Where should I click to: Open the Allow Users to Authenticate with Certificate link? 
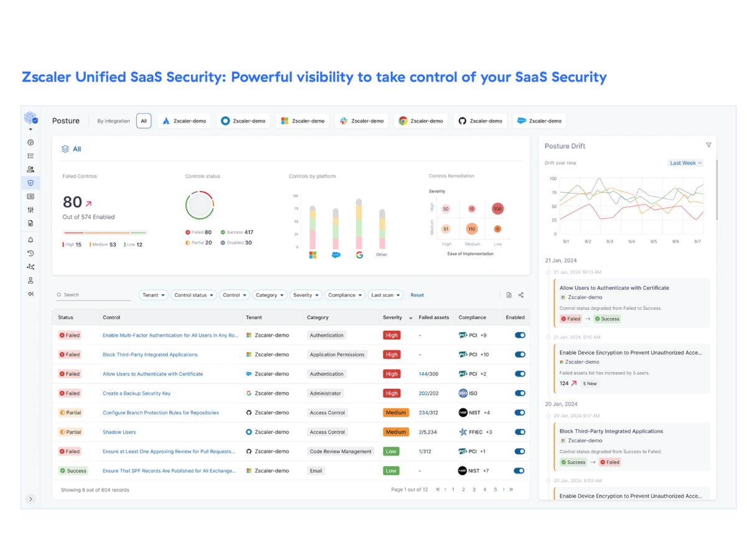pos(153,374)
